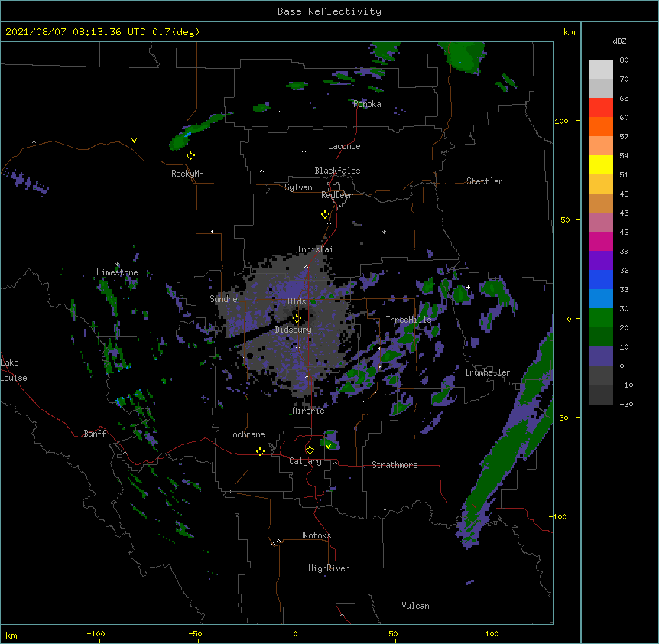Click the Cochrane town label
The width and height of the screenshot is (659, 644).
246,434
